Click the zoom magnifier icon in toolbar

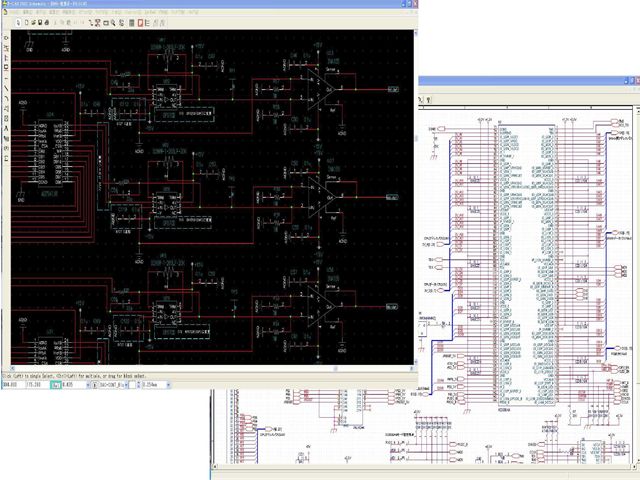coord(113,23)
